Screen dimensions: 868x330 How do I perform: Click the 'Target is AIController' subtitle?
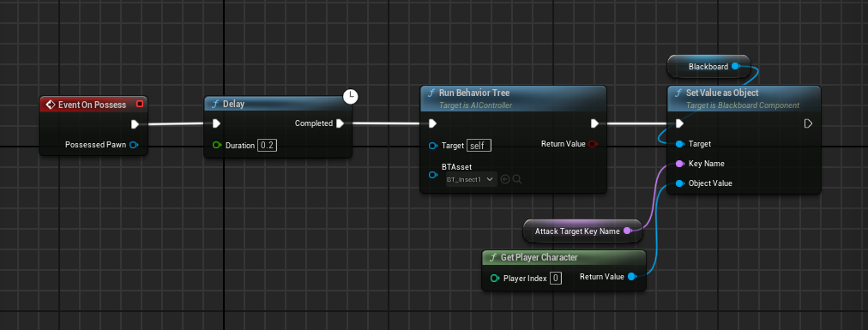[x=475, y=105]
